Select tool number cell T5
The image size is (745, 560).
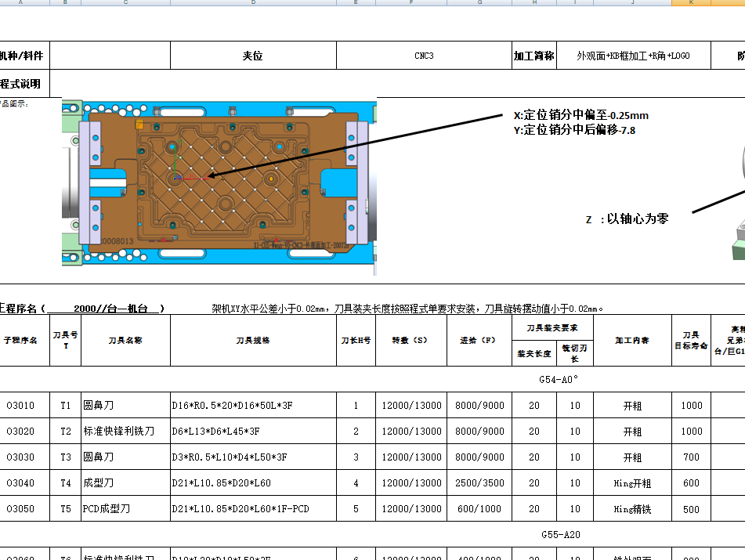point(66,508)
